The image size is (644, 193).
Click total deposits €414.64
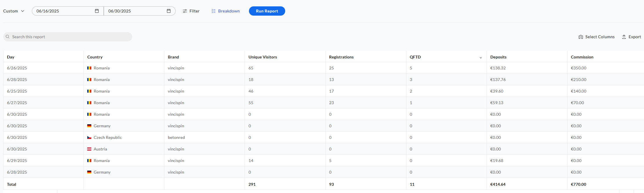(498, 184)
